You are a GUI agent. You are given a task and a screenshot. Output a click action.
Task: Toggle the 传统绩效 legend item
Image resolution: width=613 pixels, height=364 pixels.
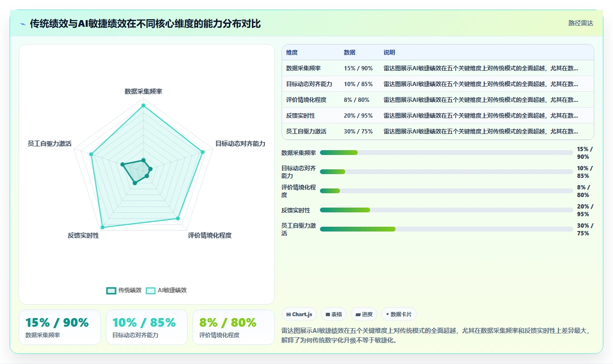[124, 290]
